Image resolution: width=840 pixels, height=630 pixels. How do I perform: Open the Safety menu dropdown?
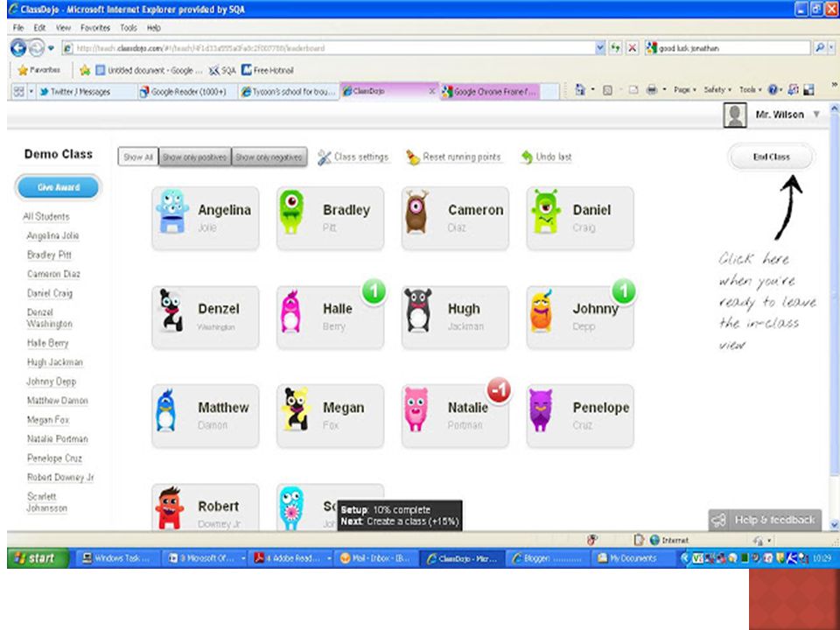[717, 90]
